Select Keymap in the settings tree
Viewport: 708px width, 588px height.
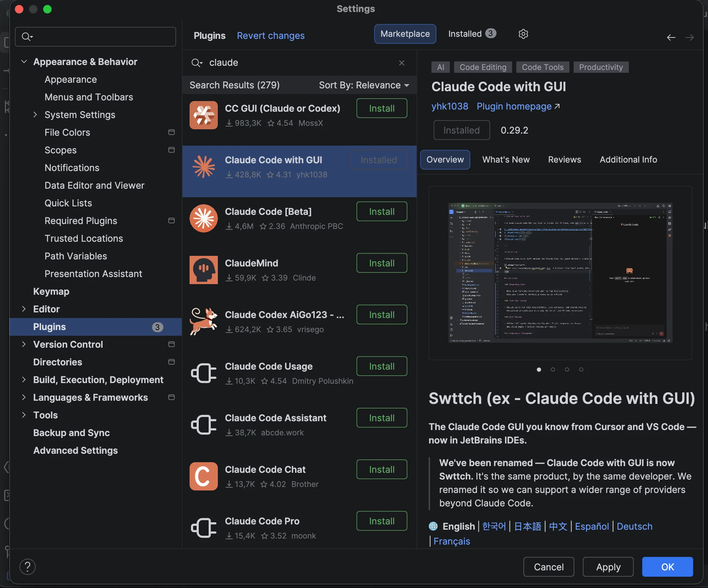coord(51,291)
